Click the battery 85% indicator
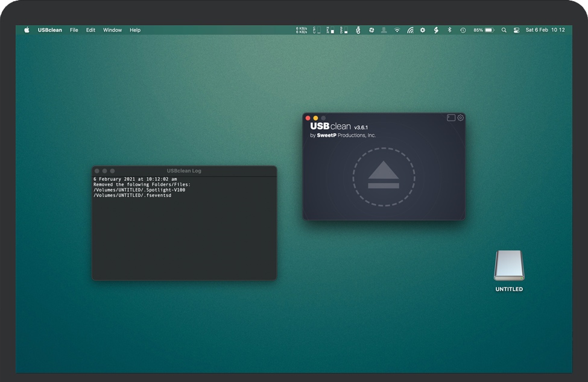The height and width of the screenshot is (382, 588). (484, 30)
